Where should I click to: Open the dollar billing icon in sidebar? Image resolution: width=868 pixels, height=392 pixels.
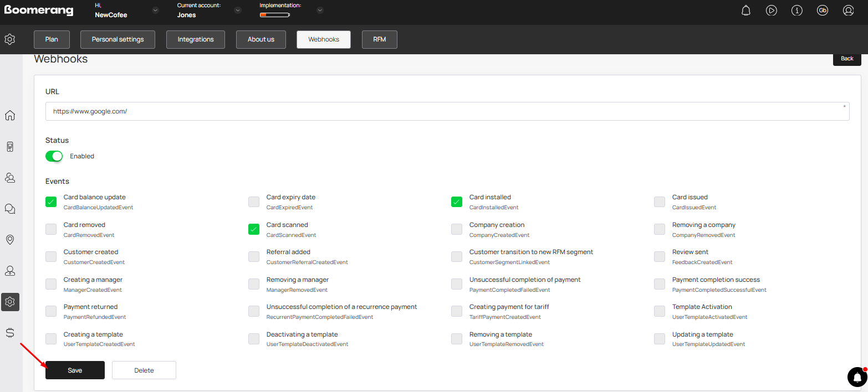pos(10,333)
